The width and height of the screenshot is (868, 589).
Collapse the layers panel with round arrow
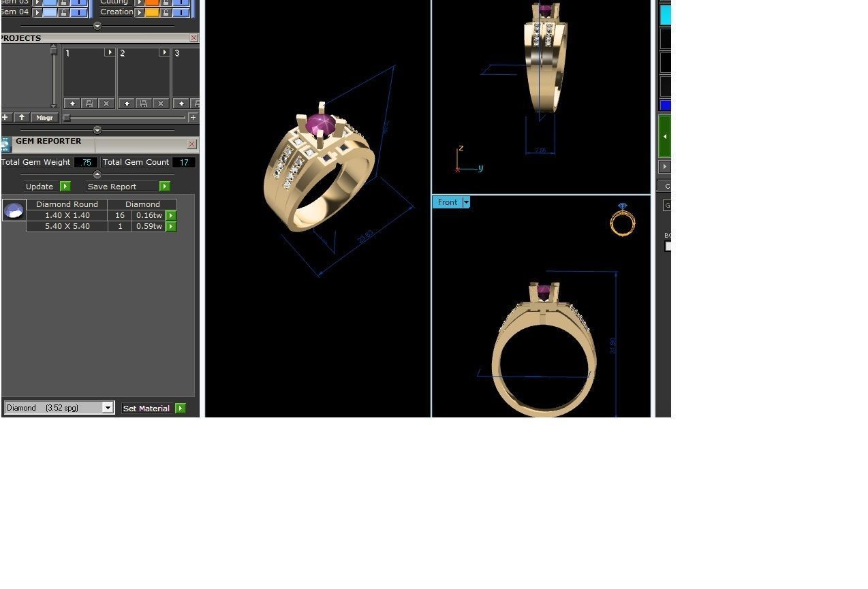pyautogui.click(x=97, y=26)
